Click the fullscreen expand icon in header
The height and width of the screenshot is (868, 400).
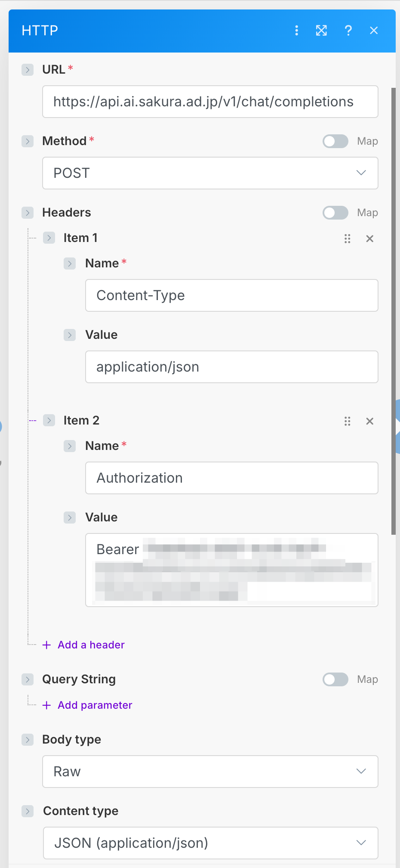pos(321,30)
